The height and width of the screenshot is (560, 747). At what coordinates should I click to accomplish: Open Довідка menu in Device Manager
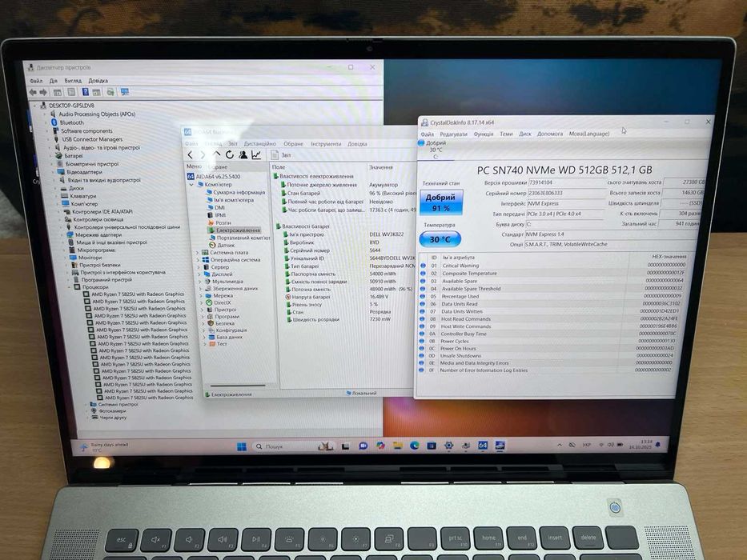pos(98,81)
